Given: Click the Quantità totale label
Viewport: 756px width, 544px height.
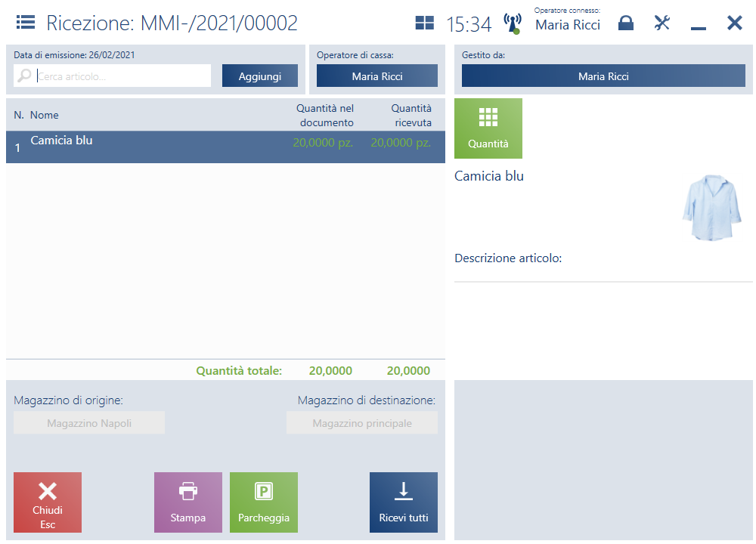Looking at the screenshot, I should [239, 370].
